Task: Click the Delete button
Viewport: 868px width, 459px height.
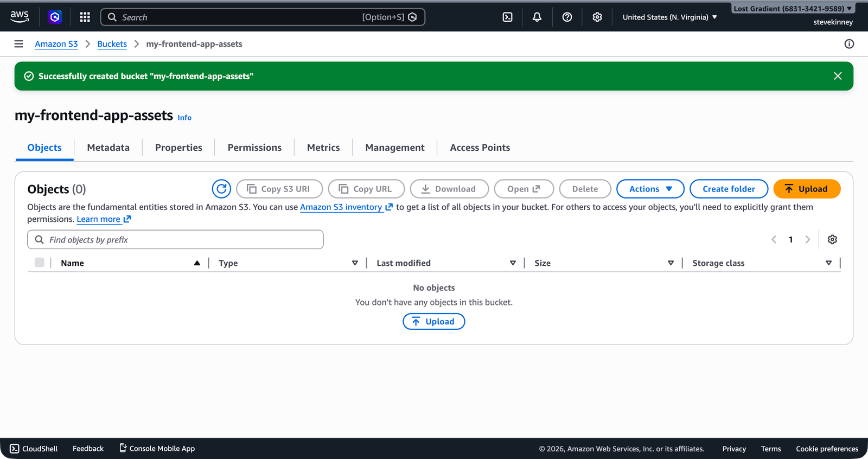Action: point(585,189)
